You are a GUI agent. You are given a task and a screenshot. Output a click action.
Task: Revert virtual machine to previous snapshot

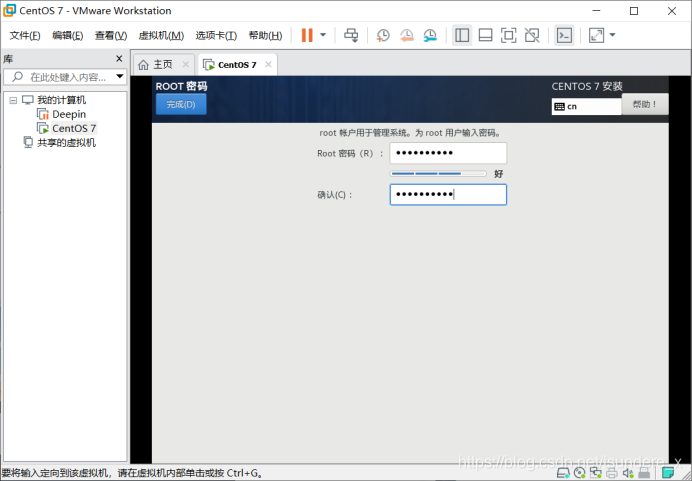tap(406, 35)
